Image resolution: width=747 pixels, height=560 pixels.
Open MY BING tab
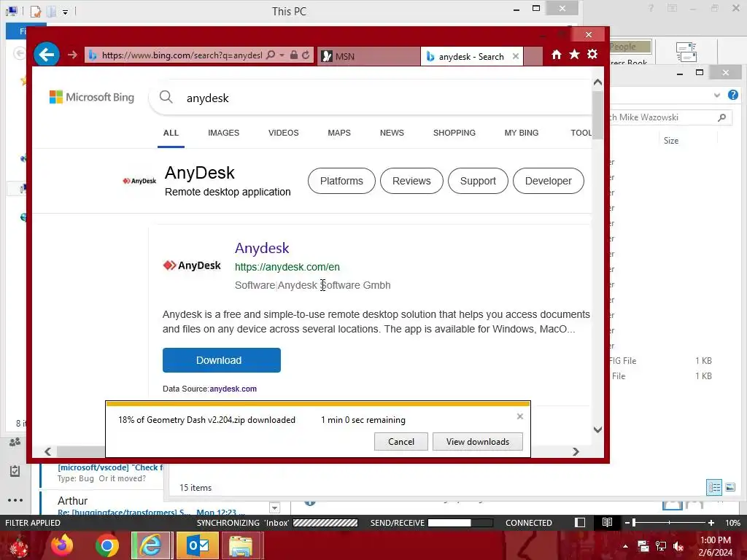tap(521, 133)
